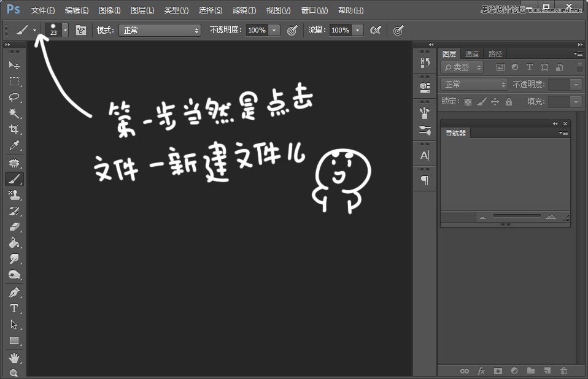
Task: Open the Image menu
Action: point(109,10)
